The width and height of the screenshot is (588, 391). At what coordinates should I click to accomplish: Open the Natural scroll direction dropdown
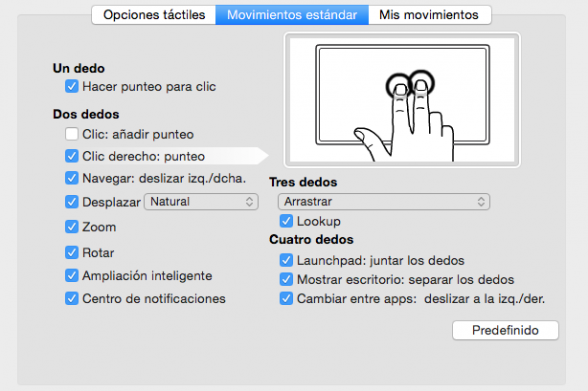pyautogui.click(x=201, y=202)
